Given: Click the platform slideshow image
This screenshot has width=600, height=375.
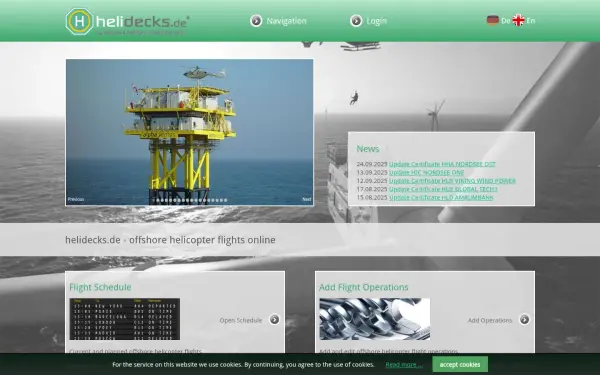Looking at the screenshot, I should [189, 132].
